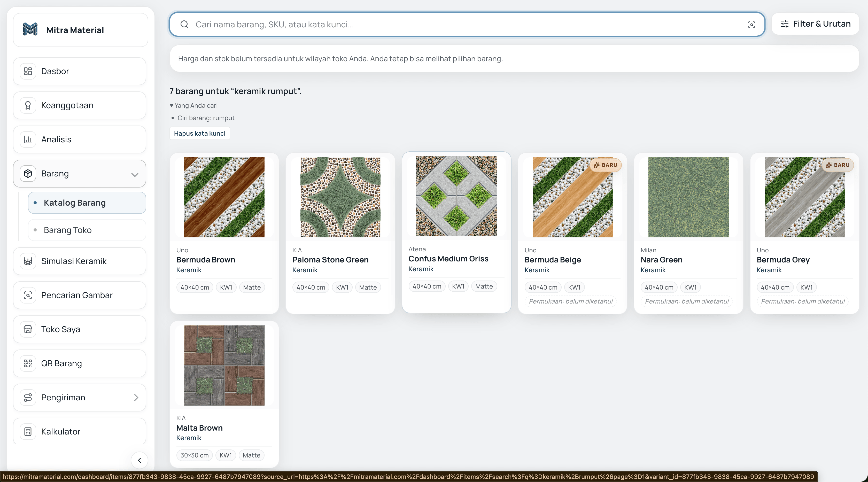Click Bermuda Beige tile image

coord(572,197)
